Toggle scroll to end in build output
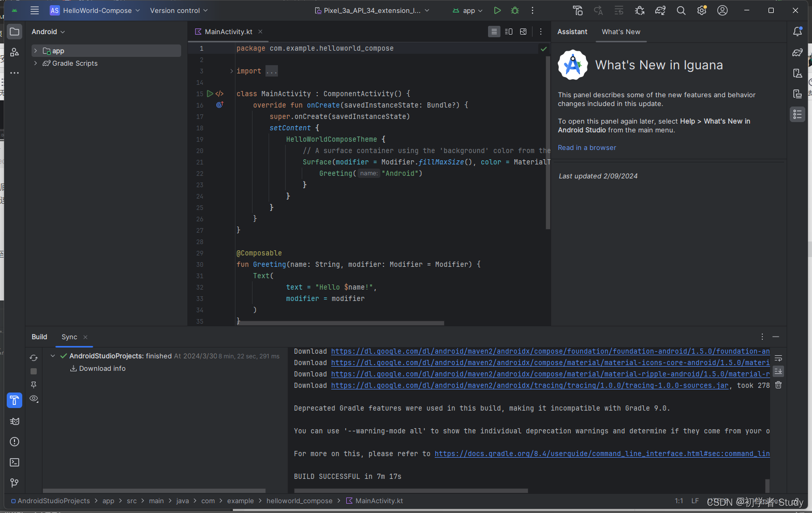Viewport: 812px width, 513px height. pyautogui.click(x=778, y=371)
